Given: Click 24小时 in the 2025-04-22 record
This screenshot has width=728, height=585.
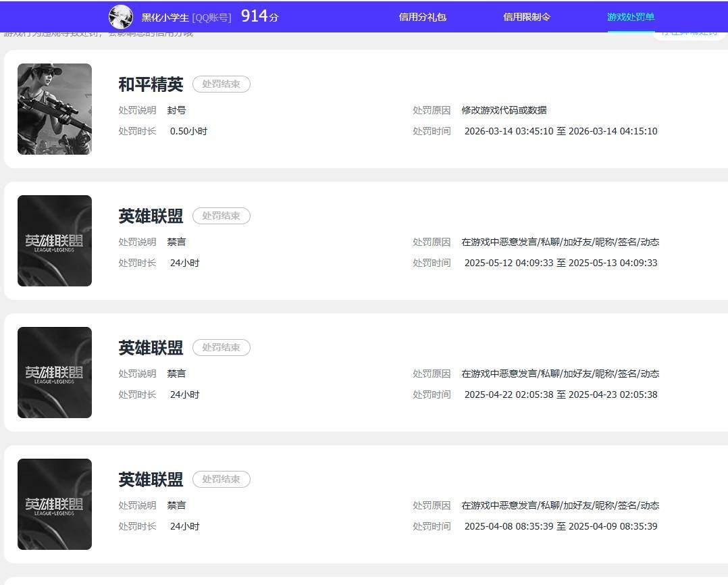Looking at the screenshot, I should coord(185,395).
